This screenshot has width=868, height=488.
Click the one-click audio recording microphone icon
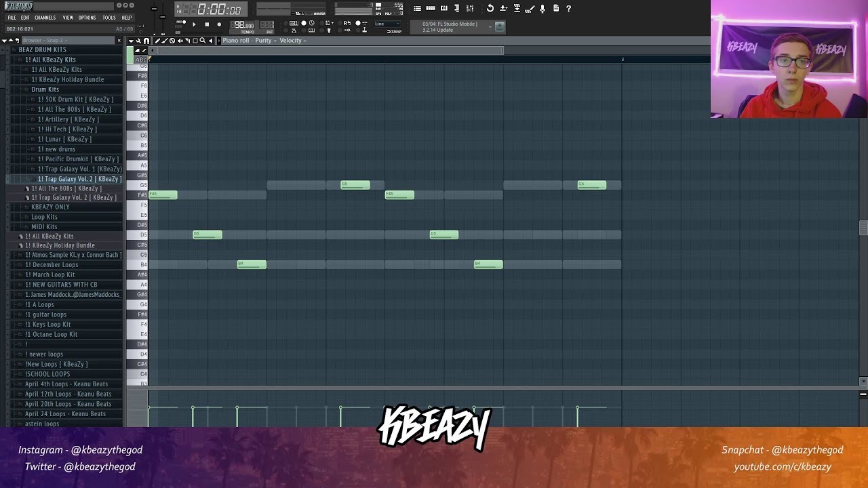pyautogui.click(x=542, y=8)
